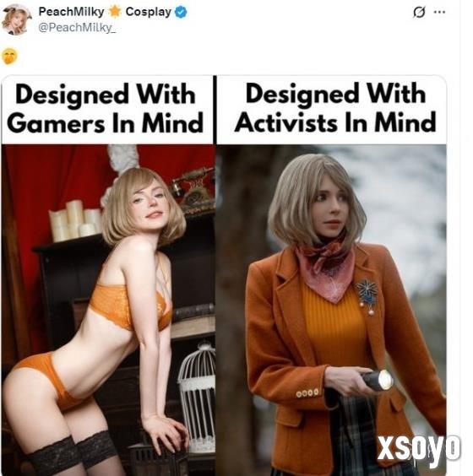The height and width of the screenshot is (476, 473).
Task: Click the PeachMilky display name
Action: pos(72,12)
